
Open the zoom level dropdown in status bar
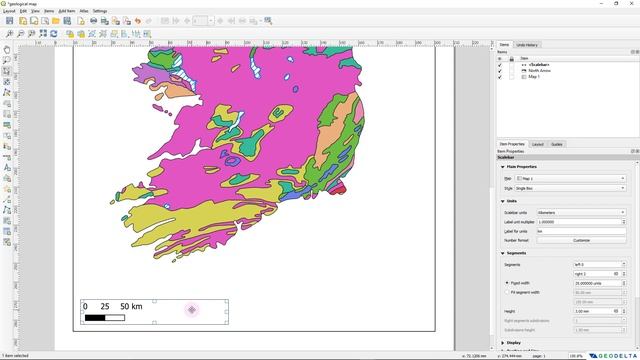(576, 356)
